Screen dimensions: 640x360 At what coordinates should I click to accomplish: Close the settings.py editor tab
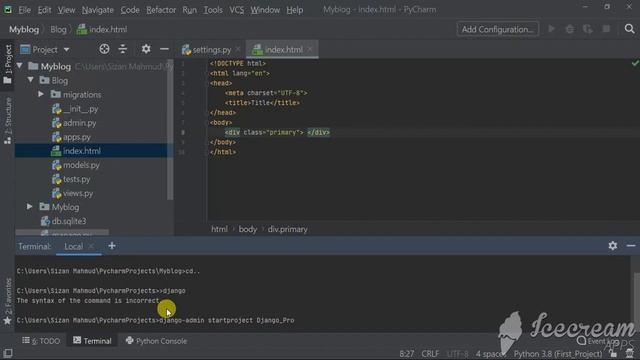[x=238, y=49]
